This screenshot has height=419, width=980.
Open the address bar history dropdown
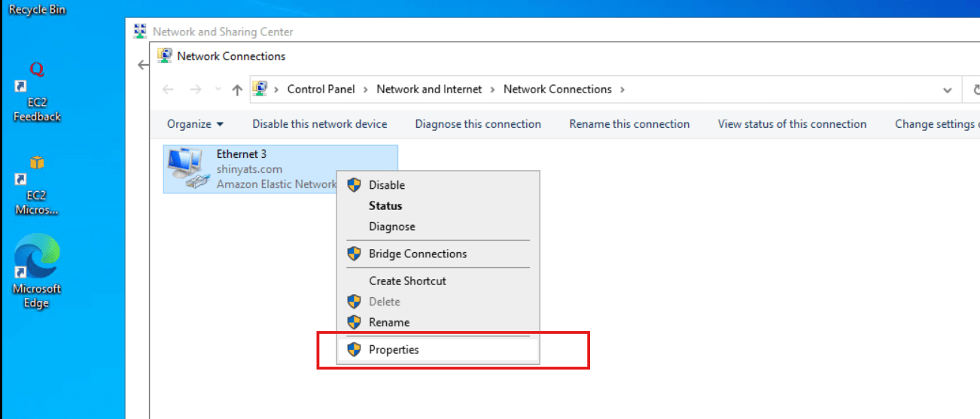pyautogui.click(x=947, y=90)
